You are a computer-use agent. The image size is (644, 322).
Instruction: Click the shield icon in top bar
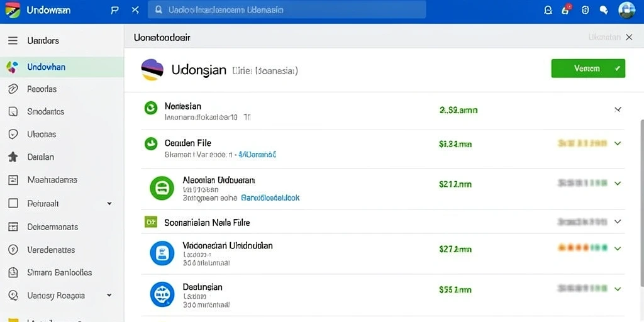(x=586, y=10)
